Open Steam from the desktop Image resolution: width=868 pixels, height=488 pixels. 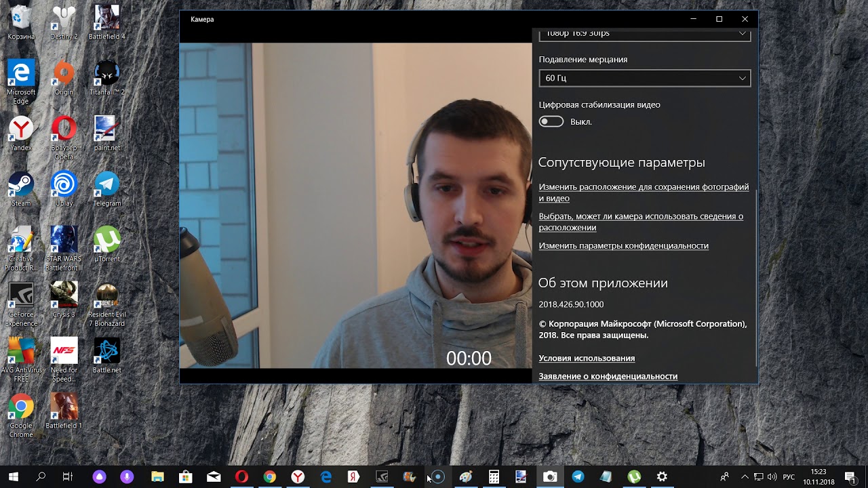click(x=21, y=184)
